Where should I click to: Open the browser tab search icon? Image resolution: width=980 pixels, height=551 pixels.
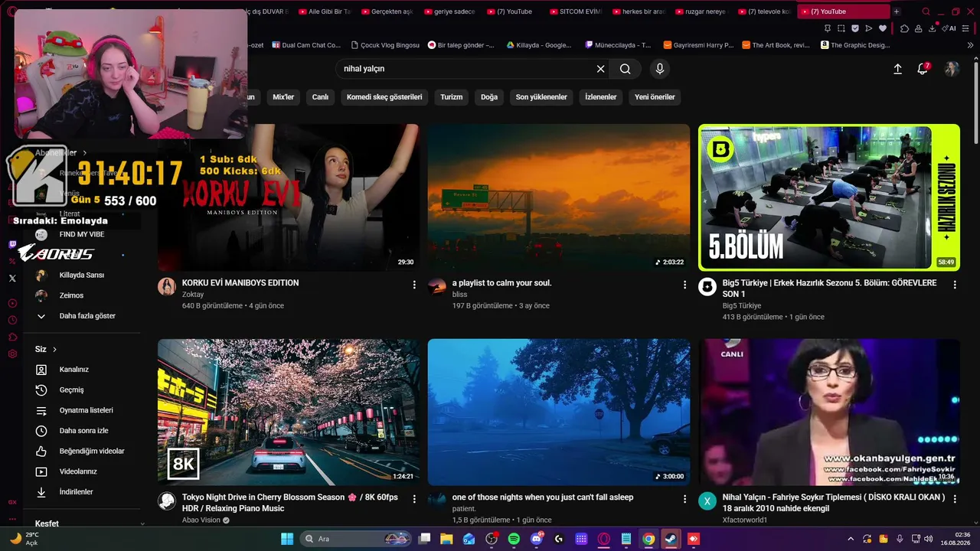[926, 11]
